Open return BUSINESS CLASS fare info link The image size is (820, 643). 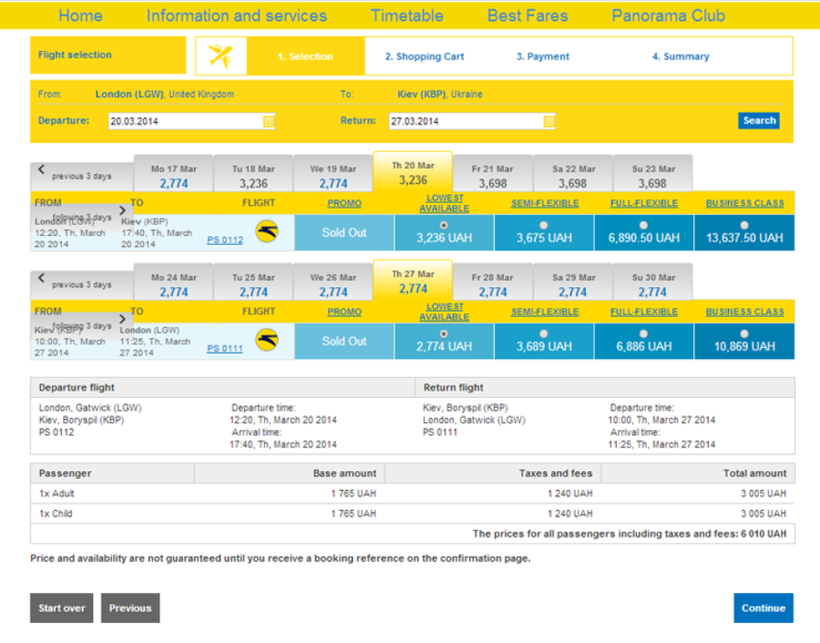[x=745, y=312]
